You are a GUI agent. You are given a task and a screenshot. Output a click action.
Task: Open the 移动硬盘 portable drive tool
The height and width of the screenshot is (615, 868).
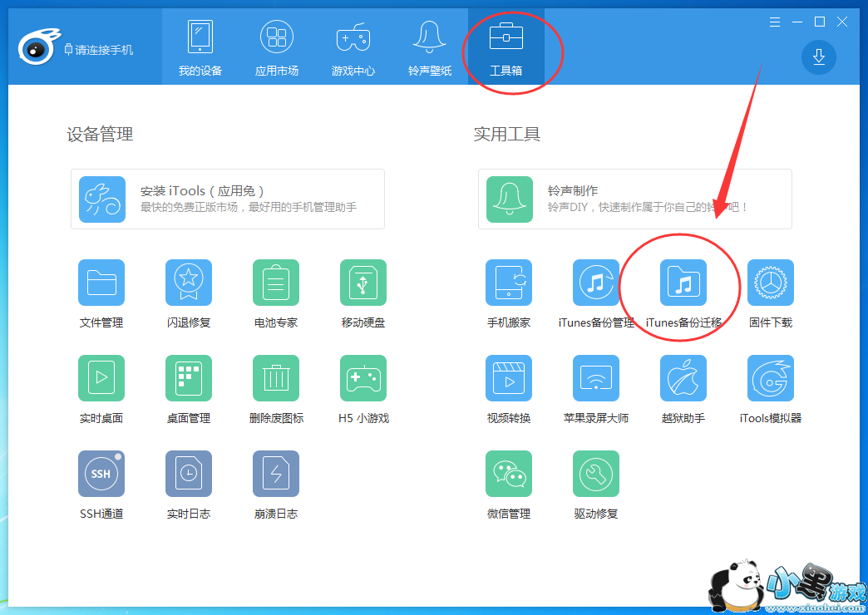point(363,283)
